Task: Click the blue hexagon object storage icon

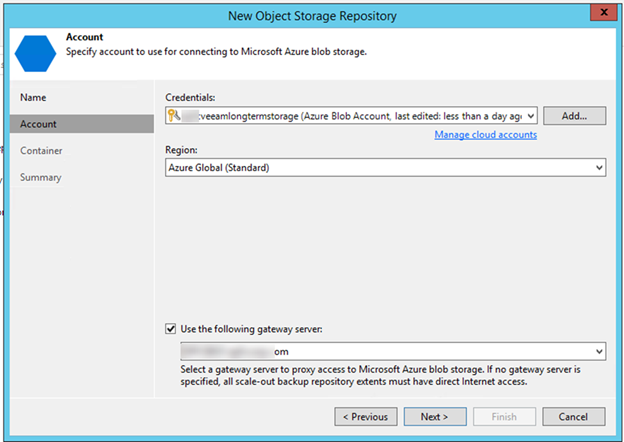Action: click(36, 49)
